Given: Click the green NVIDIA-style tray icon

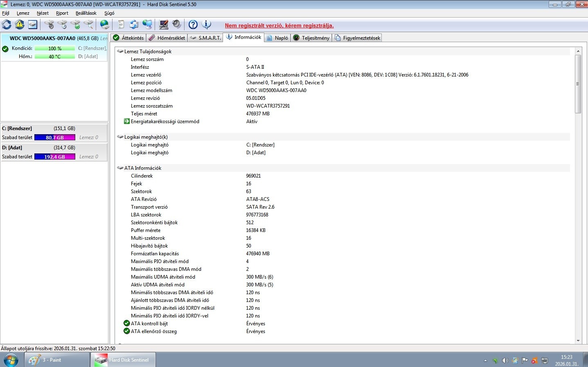Looking at the screenshot, I should (495, 360).
